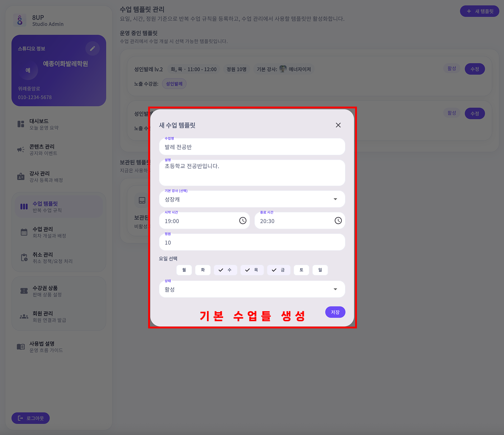Toggle the 월 day chip
The image size is (504, 435).
[184, 270]
